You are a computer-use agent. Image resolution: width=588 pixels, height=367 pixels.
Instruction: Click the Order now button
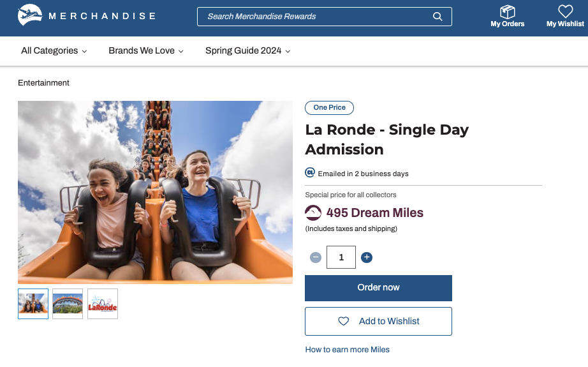point(378,288)
